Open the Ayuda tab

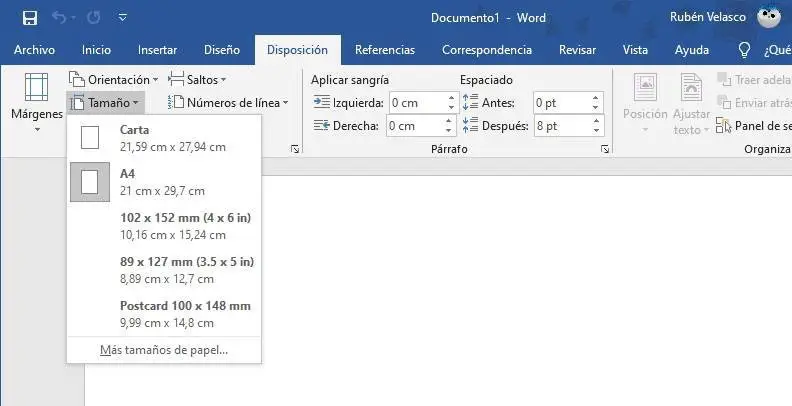point(691,50)
